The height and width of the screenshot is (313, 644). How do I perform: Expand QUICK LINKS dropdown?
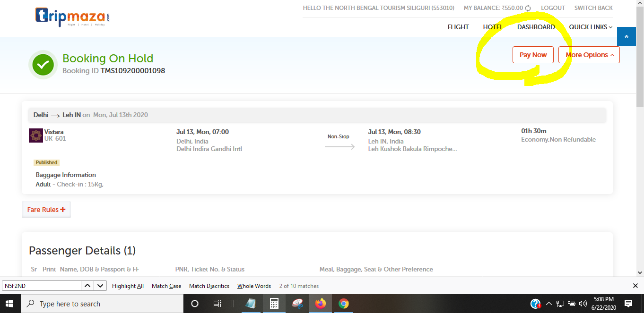point(591,27)
